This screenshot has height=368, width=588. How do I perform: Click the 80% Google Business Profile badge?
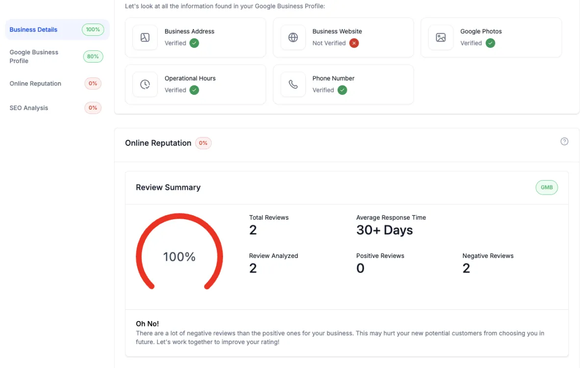point(93,56)
